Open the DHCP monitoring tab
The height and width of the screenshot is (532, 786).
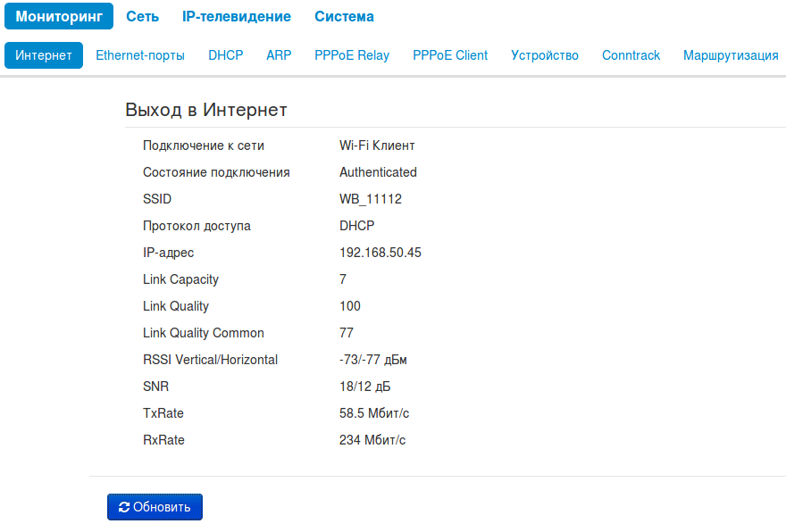point(225,55)
